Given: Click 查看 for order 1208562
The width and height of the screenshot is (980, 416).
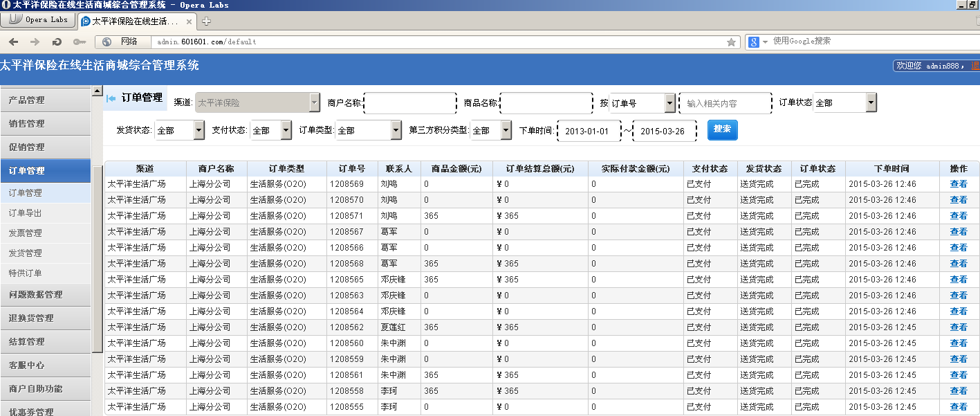Looking at the screenshot, I should (x=959, y=327).
